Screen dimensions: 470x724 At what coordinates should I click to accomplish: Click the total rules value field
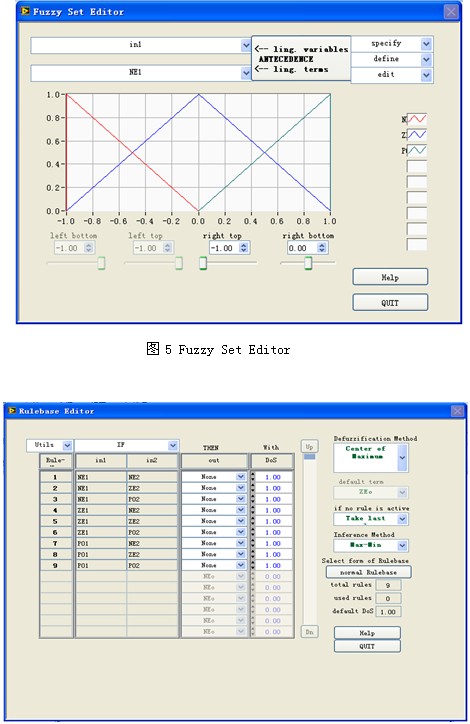point(388,585)
